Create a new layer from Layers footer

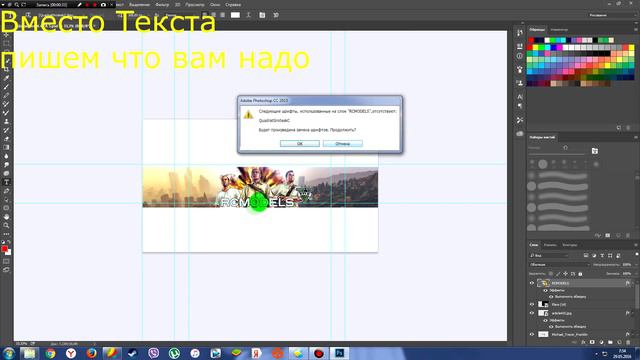pos(619,342)
